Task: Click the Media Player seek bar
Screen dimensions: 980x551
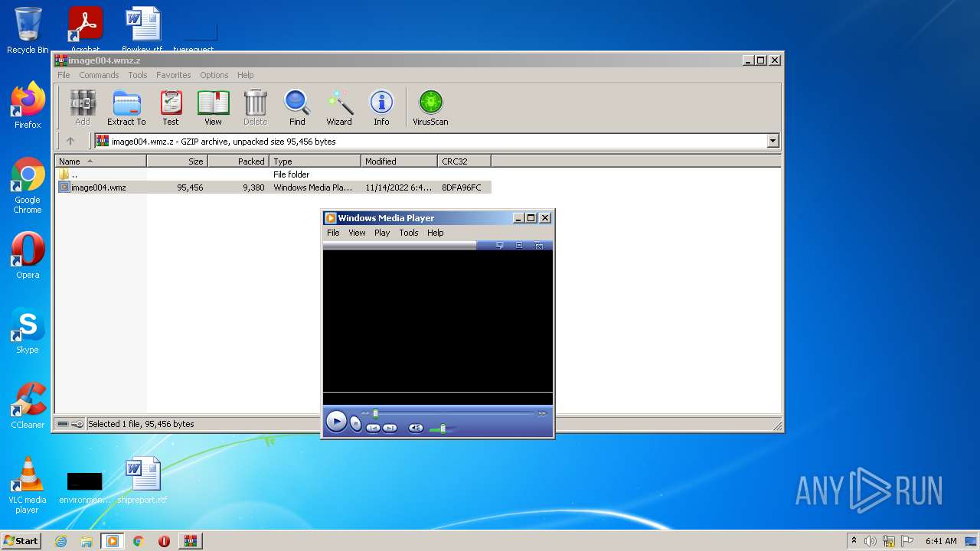Action: [453, 413]
